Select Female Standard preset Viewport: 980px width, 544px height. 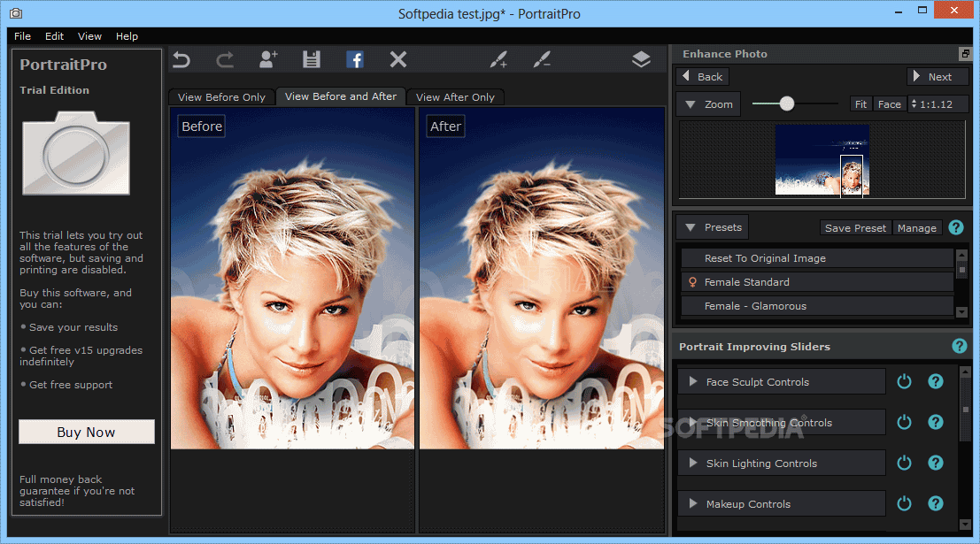[817, 281]
